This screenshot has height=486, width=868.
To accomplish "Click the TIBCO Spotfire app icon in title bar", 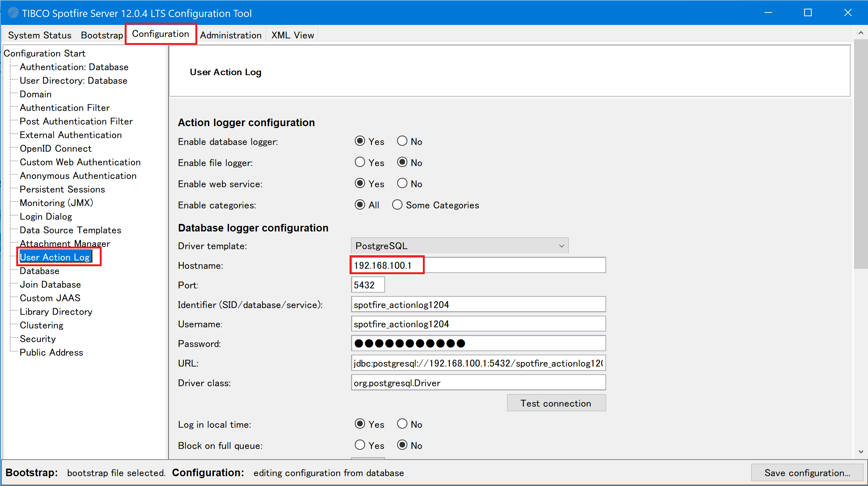I will pyautogui.click(x=13, y=13).
